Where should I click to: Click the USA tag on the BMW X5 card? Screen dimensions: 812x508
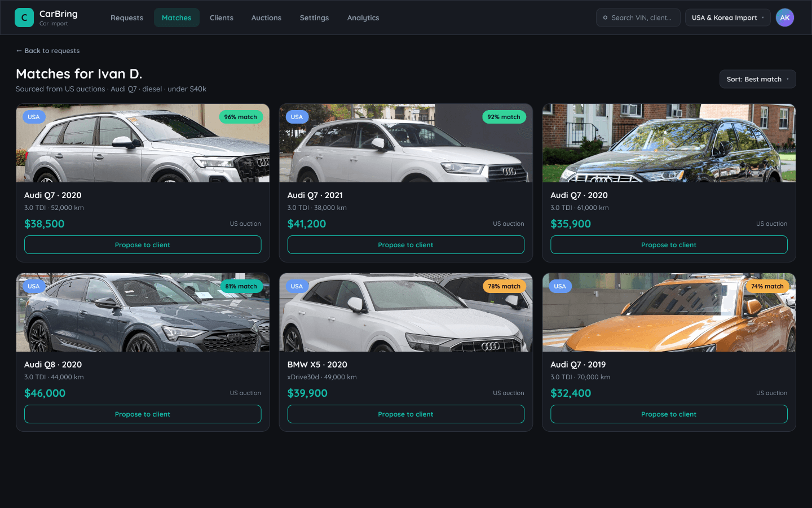pyautogui.click(x=297, y=286)
